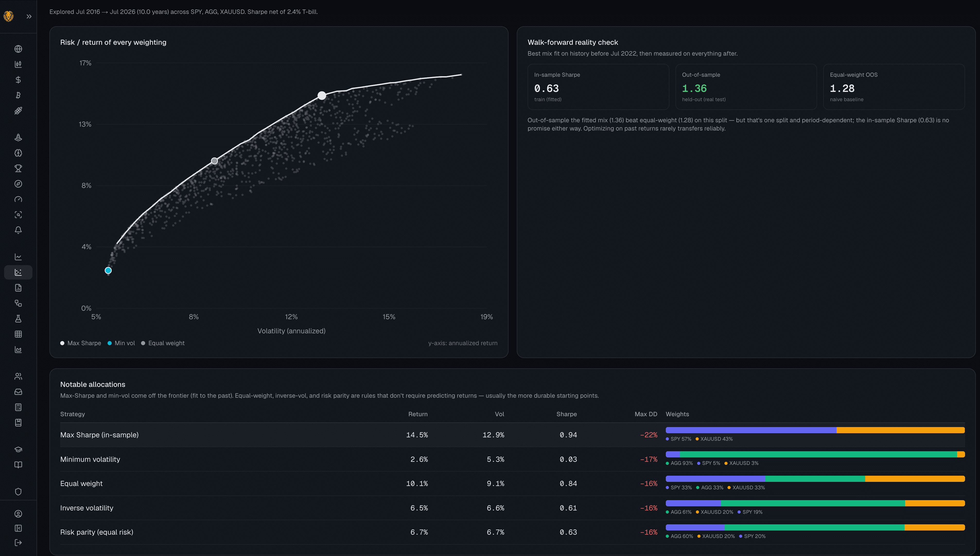Click the Equal-weight OOS 1.28 card

[x=894, y=87]
